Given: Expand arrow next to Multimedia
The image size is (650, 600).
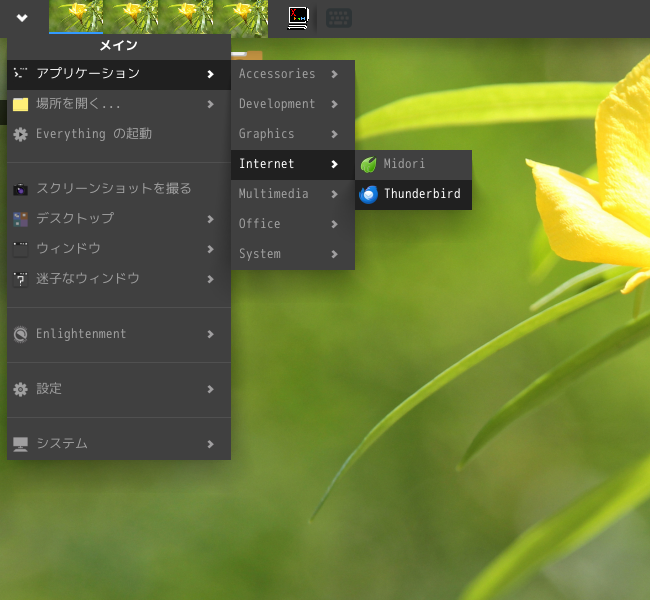Looking at the screenshot, I should click(335, 194).
